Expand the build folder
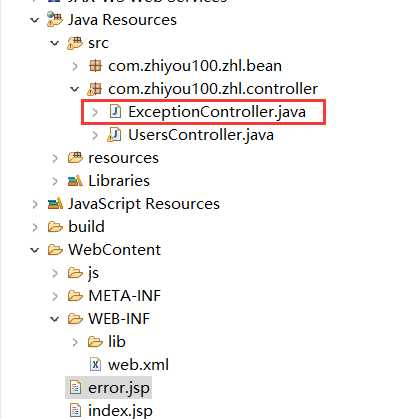The height and width of the screenshot is (419, 393). [x=35, y=227]
